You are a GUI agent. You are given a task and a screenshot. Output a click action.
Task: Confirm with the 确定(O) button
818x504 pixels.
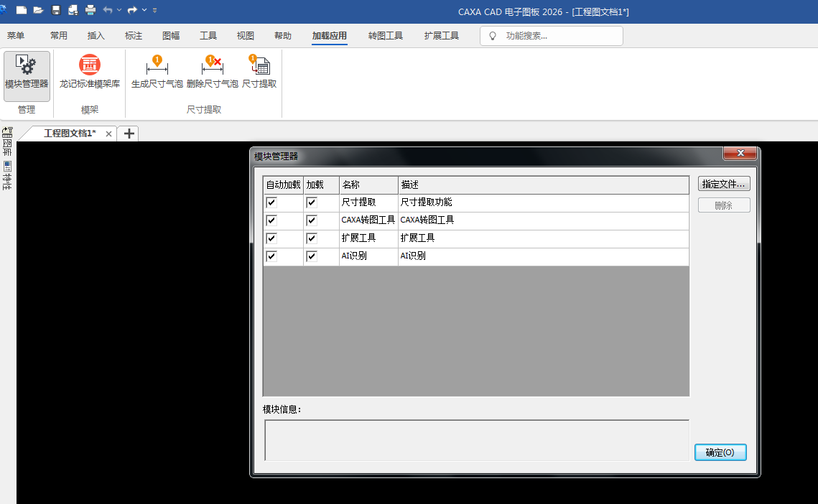point(720,452)
